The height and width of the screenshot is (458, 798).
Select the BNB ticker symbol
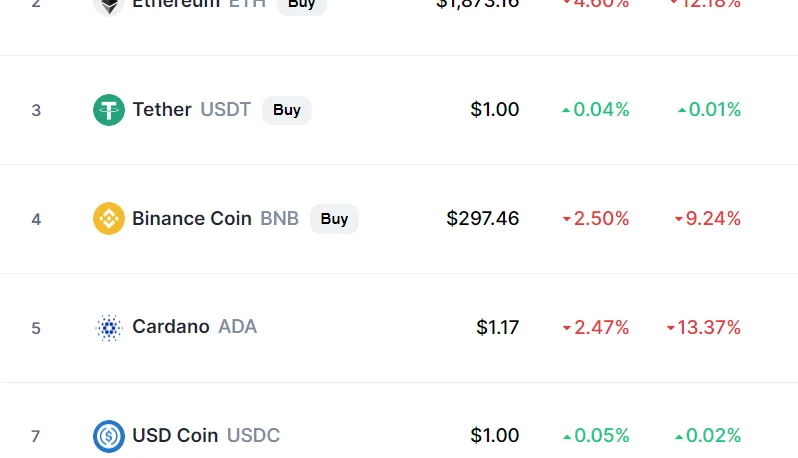click(279, 218)
